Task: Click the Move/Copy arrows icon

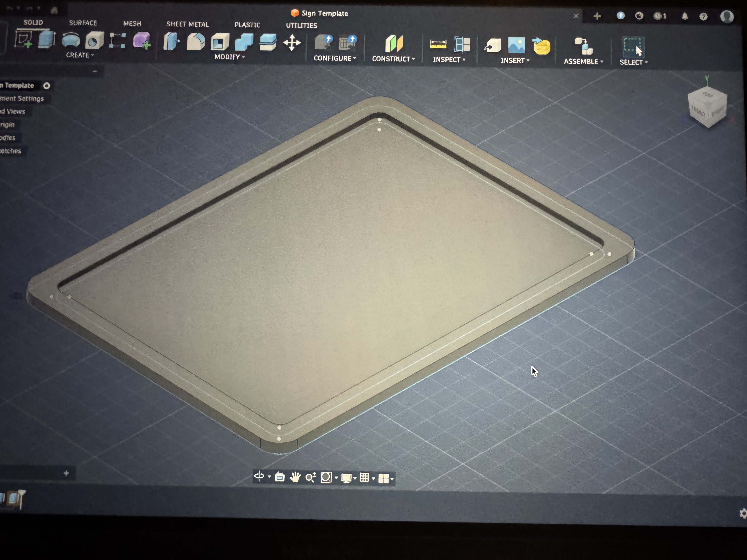Action: point(292,43)
